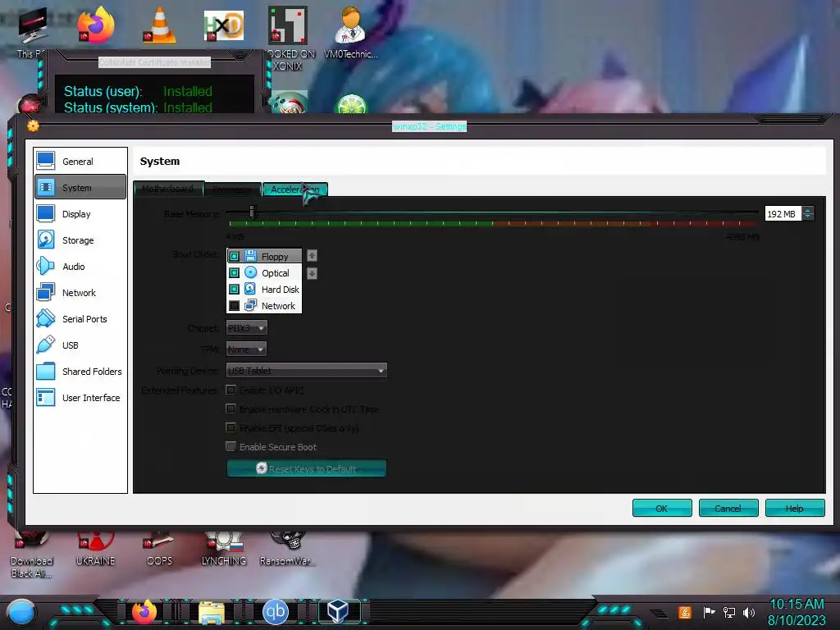This screenshot has width=840, height=630.
Task: Select the System category in sidebar
Action: [80, 188]
